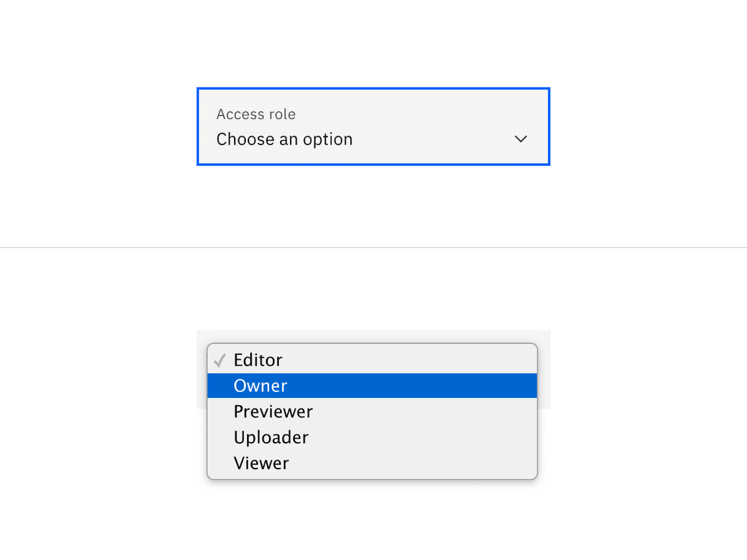Viewport: 747px width, 560px height.
Task: Select the Uploader role option
Action: [x=271, y=437]
